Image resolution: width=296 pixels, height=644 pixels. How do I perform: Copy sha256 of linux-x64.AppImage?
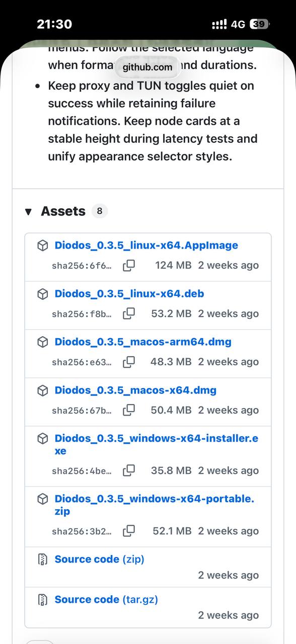[129, 266]
